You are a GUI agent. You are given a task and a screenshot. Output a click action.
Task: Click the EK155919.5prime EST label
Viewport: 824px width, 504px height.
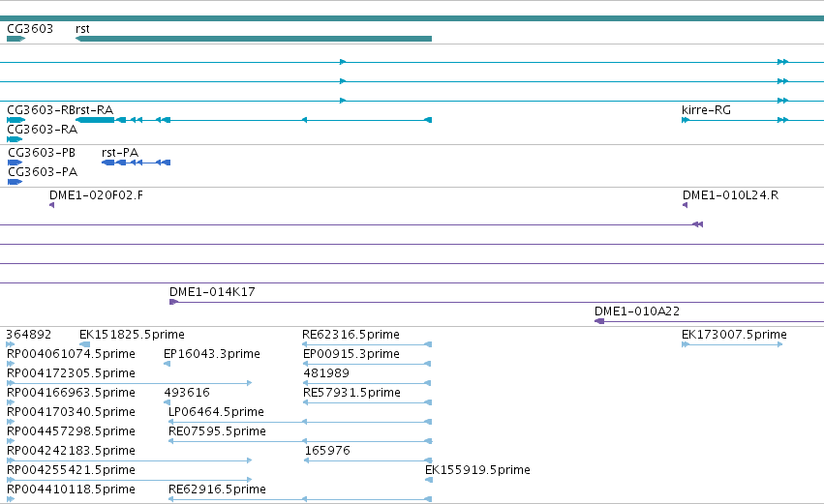(477, 470)
